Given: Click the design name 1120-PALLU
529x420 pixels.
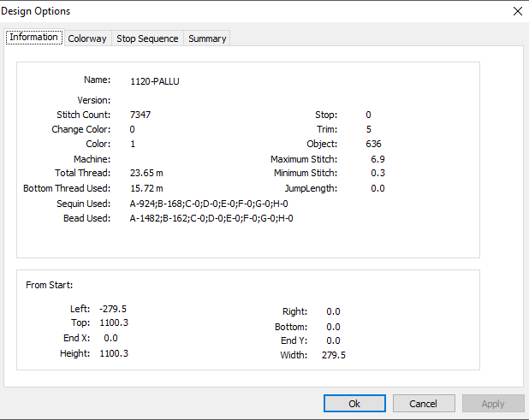Looking at the screenshot, I should pyautogui.click(x=155, y=81).
